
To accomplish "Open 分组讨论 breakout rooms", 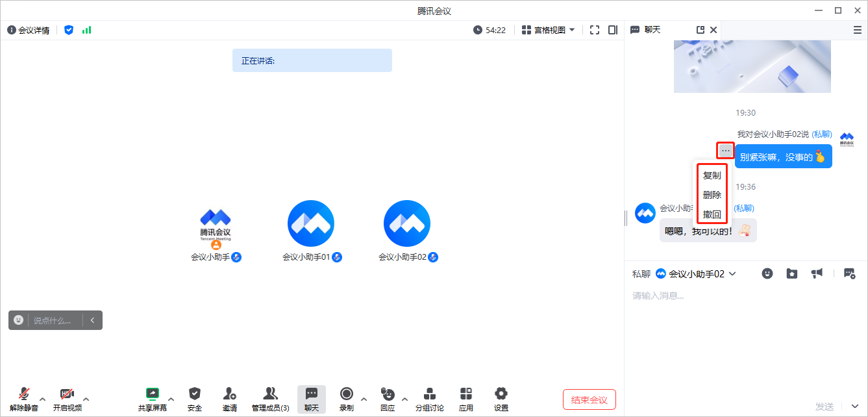I will [x=430, y=399].
